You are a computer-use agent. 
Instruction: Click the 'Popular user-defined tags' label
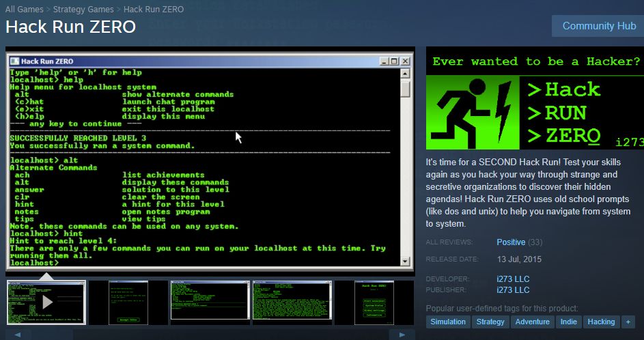[502, 309]
